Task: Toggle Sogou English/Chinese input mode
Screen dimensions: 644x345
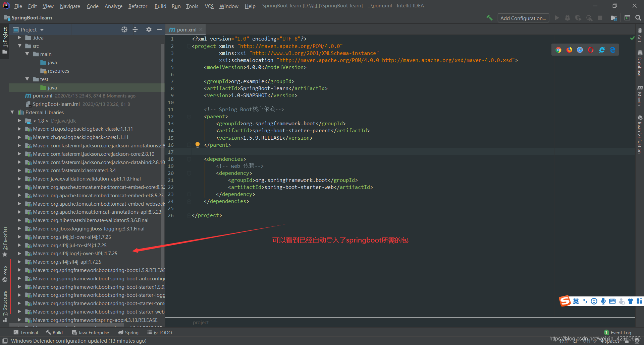Action: 576,301
